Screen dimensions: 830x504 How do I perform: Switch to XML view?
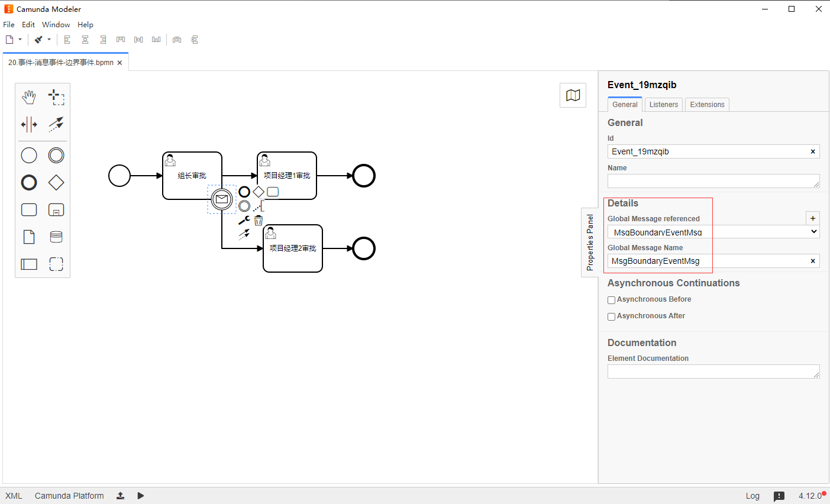[x=14, y=496]
